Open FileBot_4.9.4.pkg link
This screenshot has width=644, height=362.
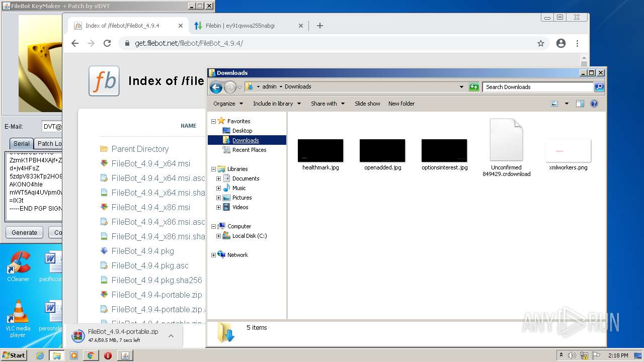pyautogui.click(x=143, y=251)
